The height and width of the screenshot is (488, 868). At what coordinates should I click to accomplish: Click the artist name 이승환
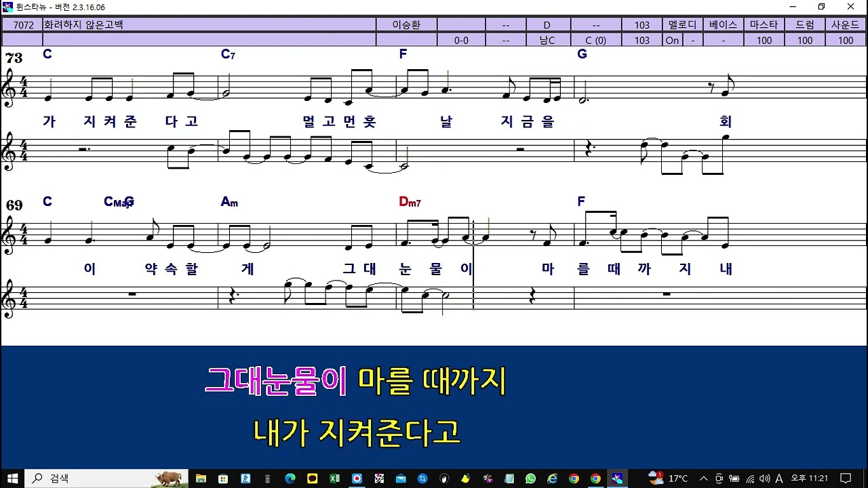[x=406, y=24]
